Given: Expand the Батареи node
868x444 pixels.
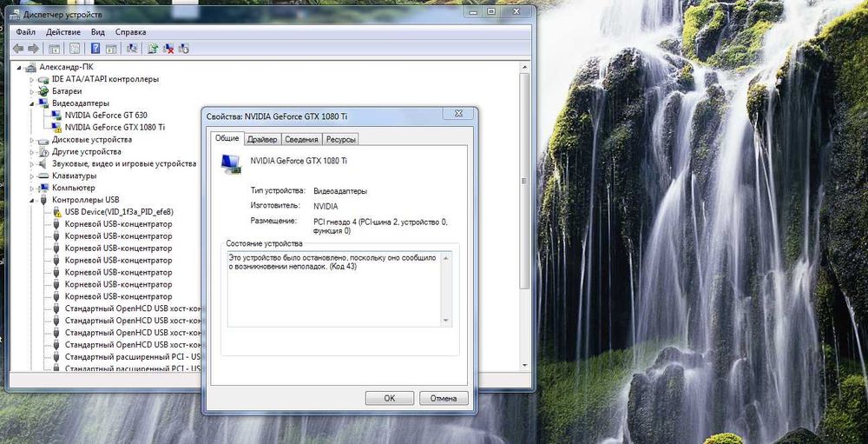Looking at the screenshot, I should pyautogui.click(x=32, y=91).
